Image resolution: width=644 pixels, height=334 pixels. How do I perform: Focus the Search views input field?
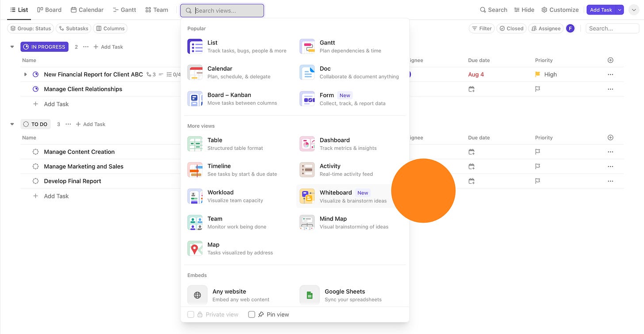(x=222, y=11)
